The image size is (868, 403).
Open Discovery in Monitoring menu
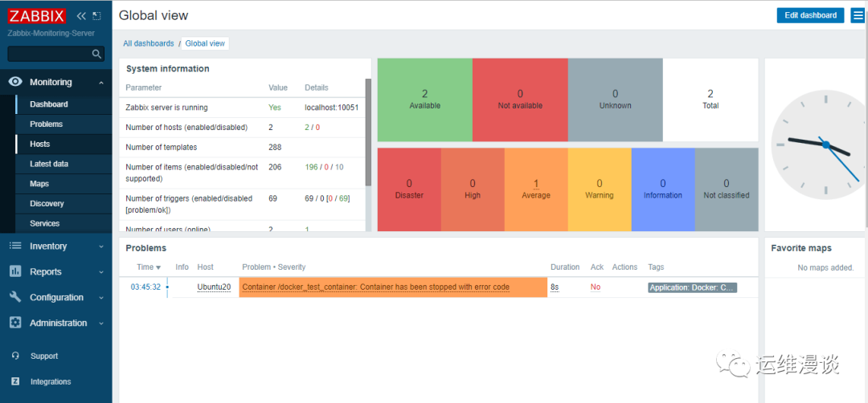(63, 203)
